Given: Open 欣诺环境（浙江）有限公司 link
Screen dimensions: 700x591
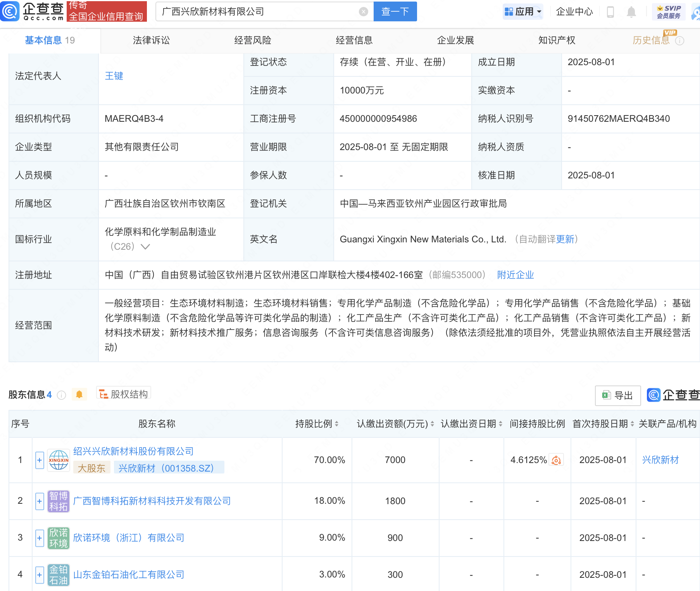Looking at the screenshot, I should click(x=129, y=538).
